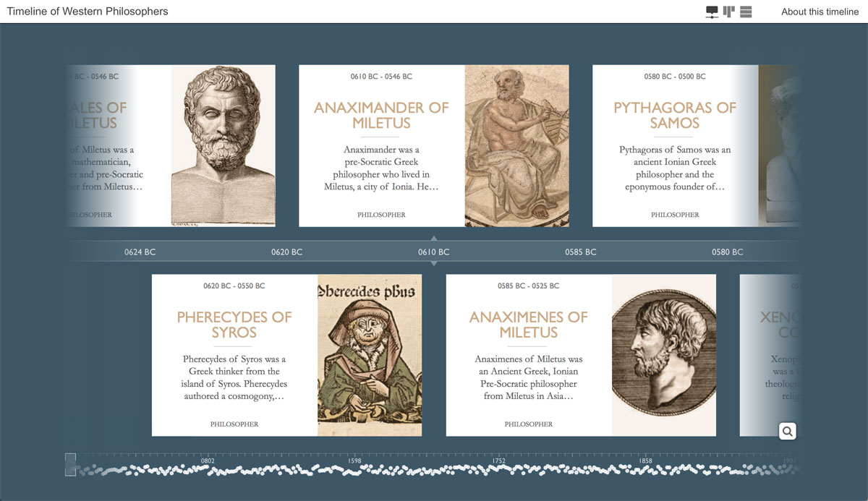Click the mini-timeline viewport handle
868x501 pixels.
(x=70, y=465)
